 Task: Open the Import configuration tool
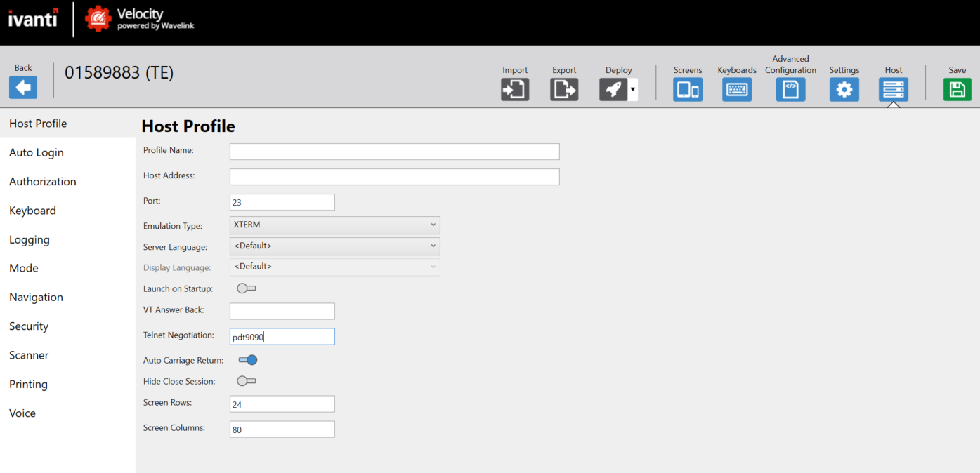[x=515, y=88]
